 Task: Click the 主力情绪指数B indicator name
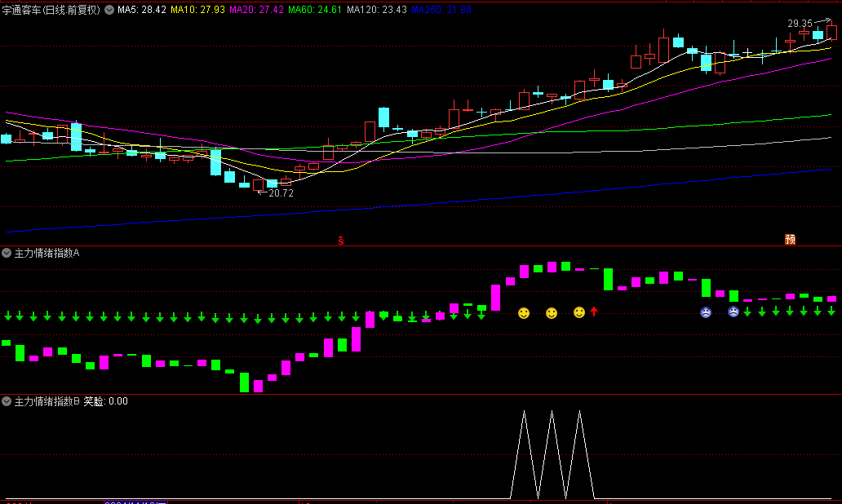click(x=47, y=401)
